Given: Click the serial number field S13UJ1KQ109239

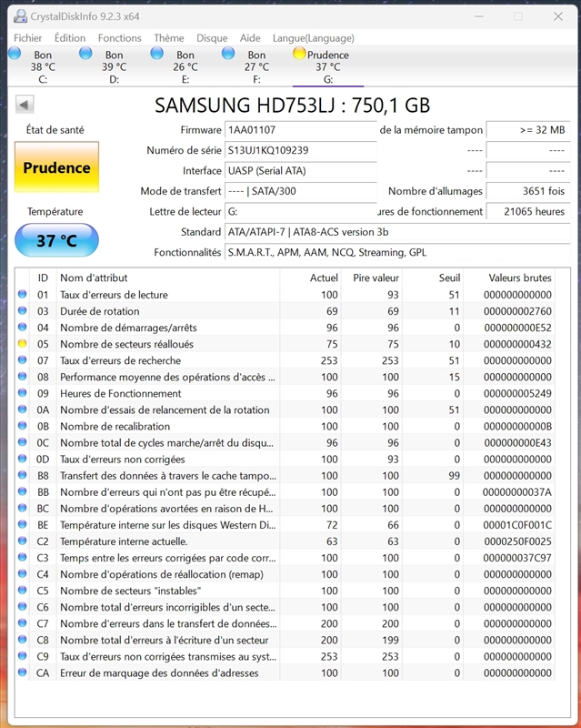Looking at the screenshot, I should [x=301, y=150].
